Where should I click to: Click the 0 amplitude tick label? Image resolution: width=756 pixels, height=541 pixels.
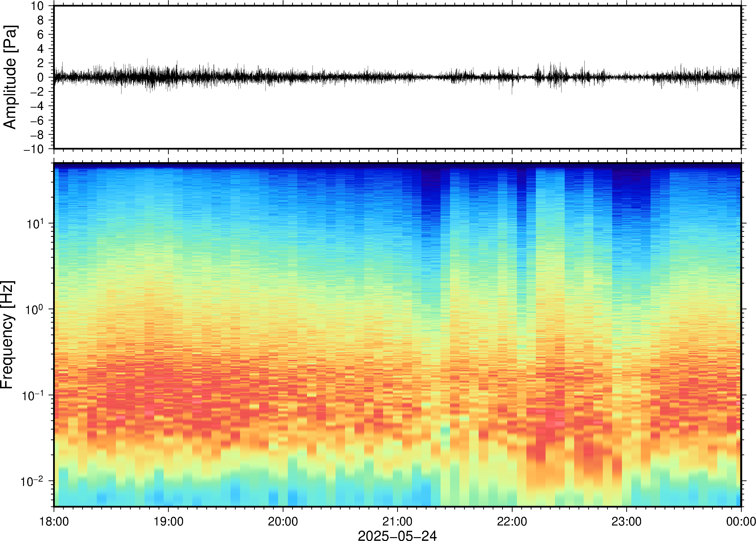40,77
